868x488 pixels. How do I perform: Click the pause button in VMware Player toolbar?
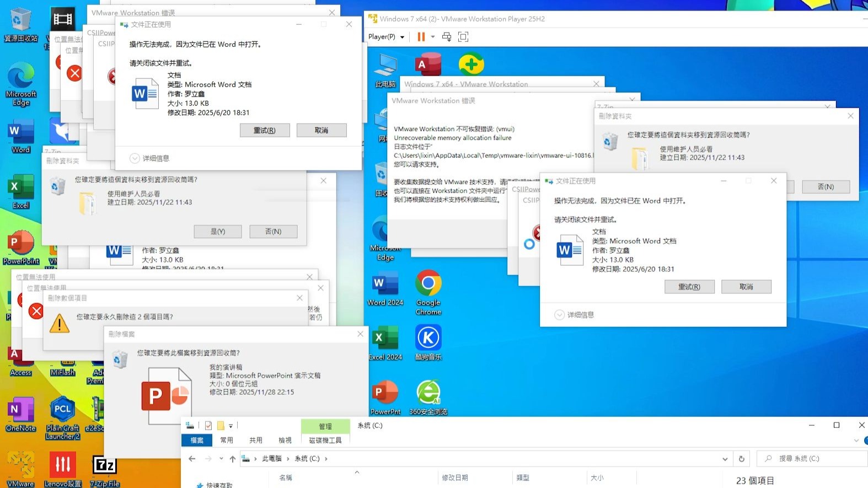click(421, 37)
